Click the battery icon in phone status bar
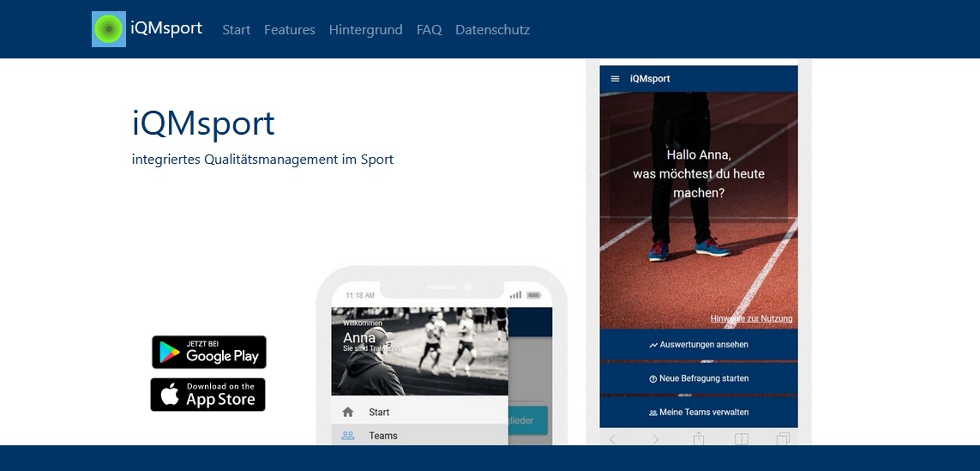This screenshot has height=471, width=980. pyautogui.click(x=534, y=294)
